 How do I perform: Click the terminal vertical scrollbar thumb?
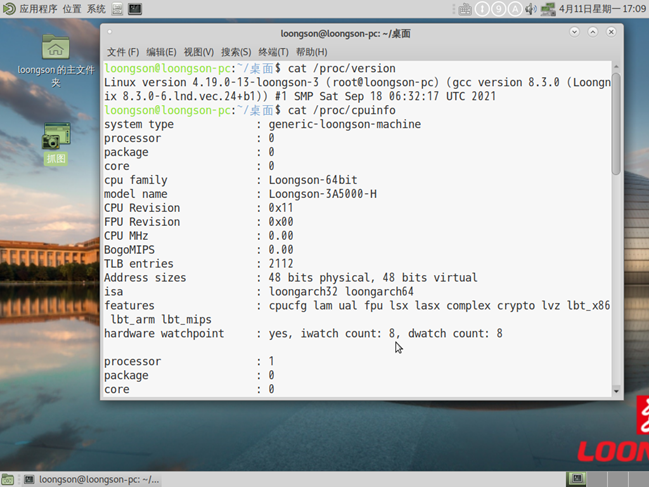tap(616, 120)
